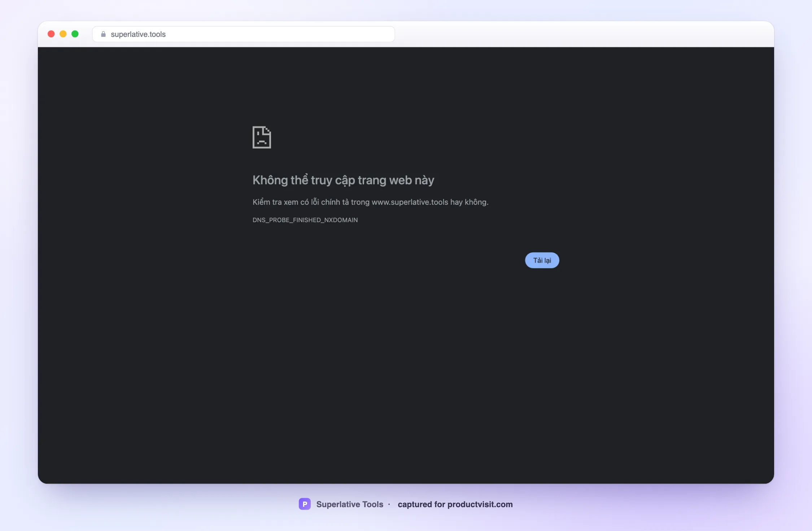Click empty dark page area below button
Screen dimensions: 812x531
pyautogui.click(x=406, y=361)
